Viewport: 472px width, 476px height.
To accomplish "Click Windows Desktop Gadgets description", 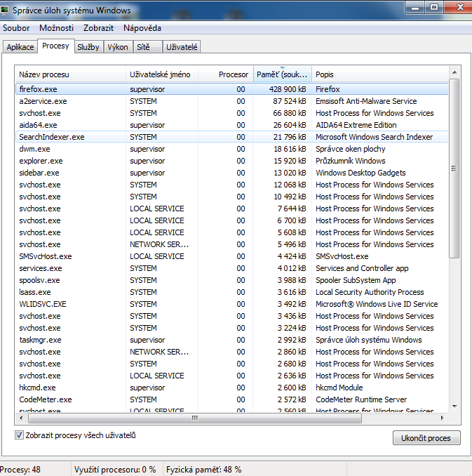I will coord(360,173).
